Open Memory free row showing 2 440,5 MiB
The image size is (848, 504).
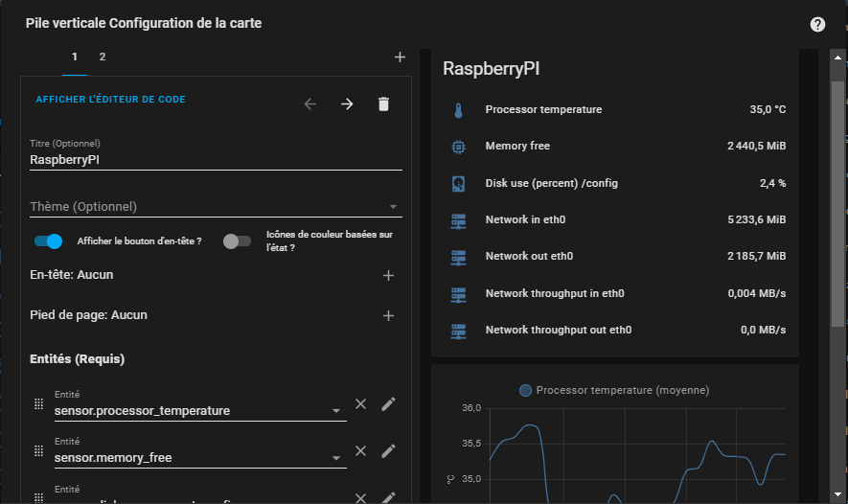pyautogui.click(x=615, y=146)
